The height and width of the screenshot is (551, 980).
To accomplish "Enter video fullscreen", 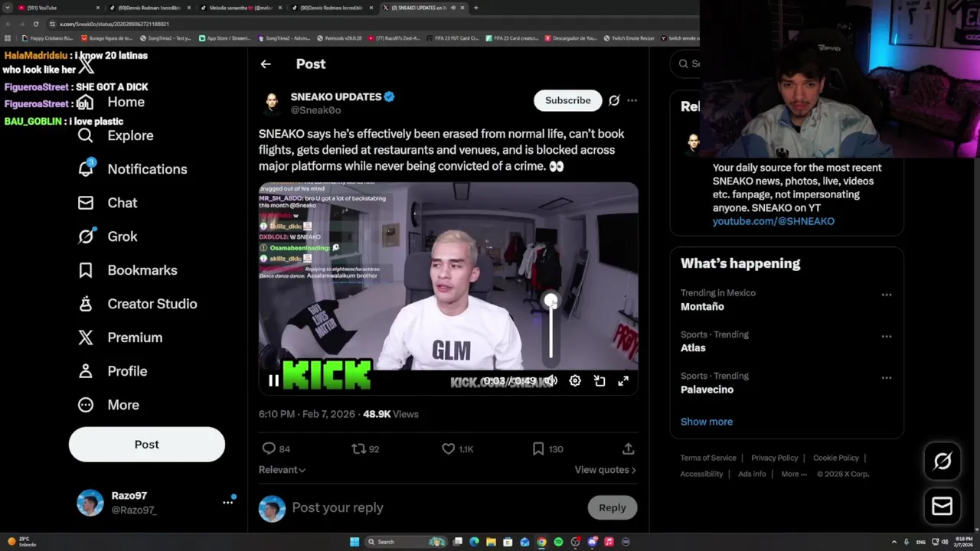I will point(623,380).
